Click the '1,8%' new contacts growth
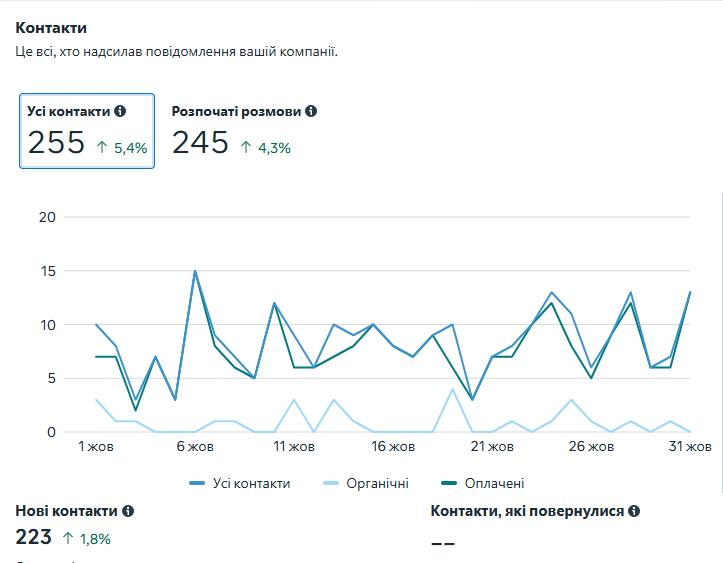The width and height of the screenshot is (723, 563). (87, 539)
